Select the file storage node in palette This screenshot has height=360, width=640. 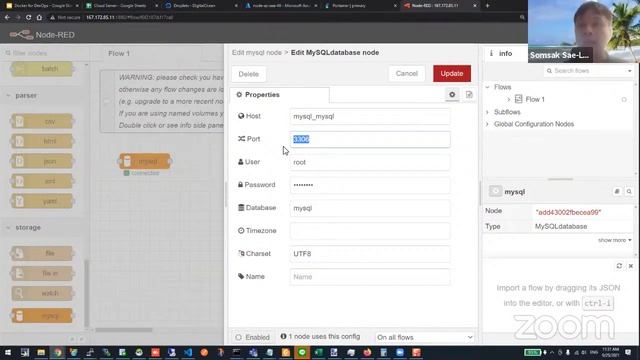[x=42, y=253]
